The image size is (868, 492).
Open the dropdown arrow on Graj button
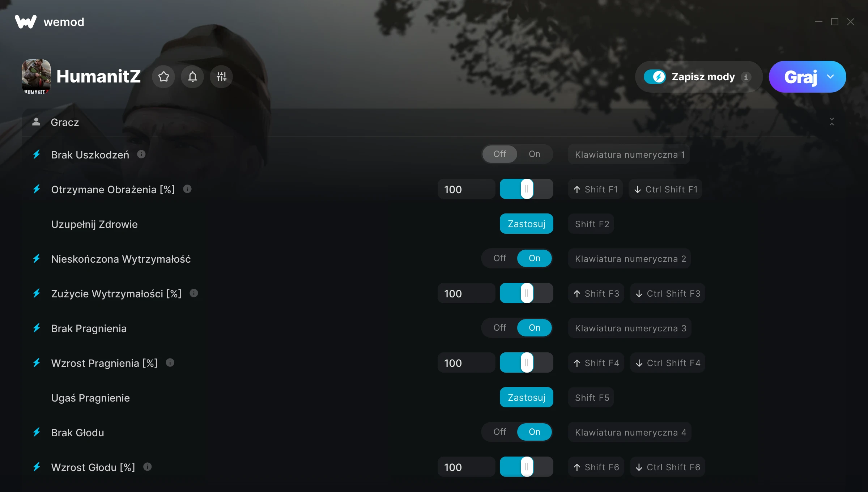point(830,77)
